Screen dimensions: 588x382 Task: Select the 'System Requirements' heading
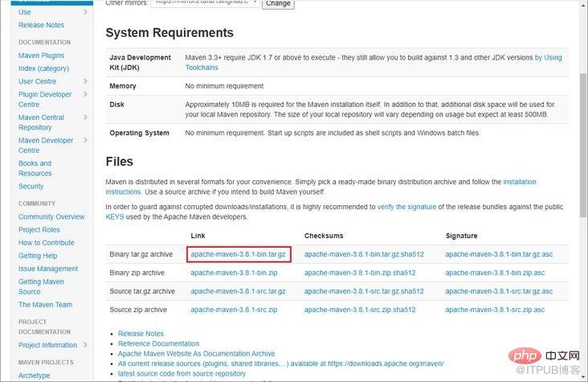click(x=169, y=33)
